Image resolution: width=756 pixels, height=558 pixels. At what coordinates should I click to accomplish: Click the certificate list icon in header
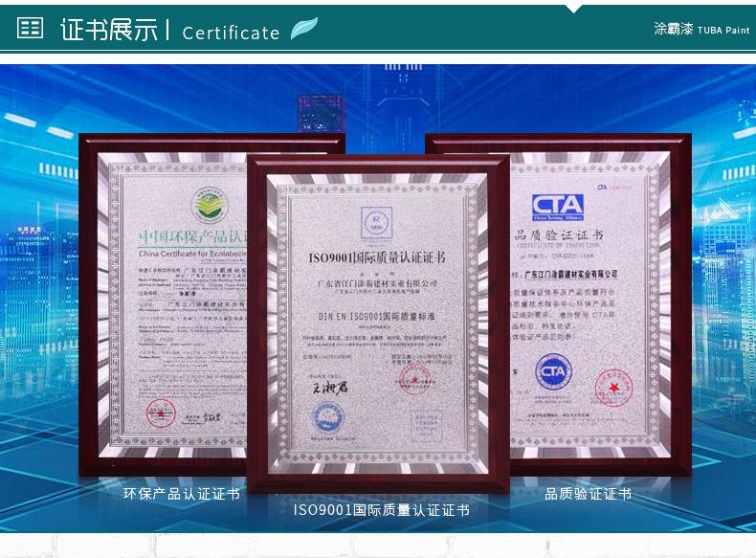[30, 28]
